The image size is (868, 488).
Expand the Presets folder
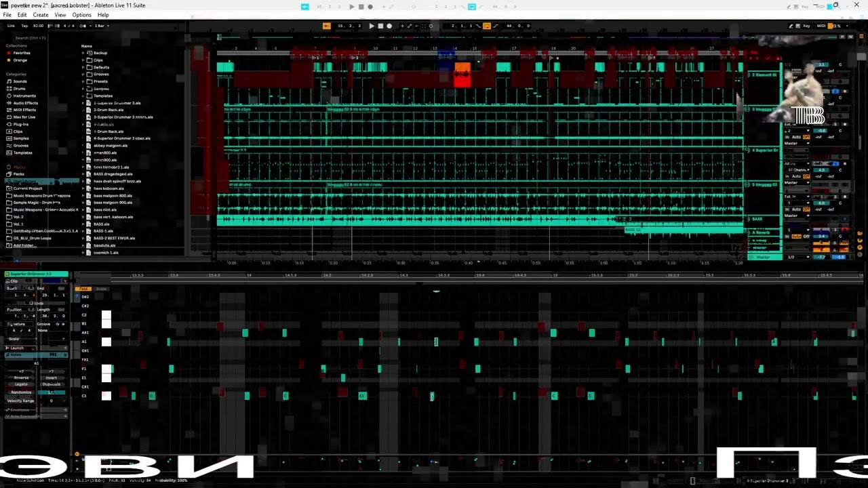(x=84, y=81)
